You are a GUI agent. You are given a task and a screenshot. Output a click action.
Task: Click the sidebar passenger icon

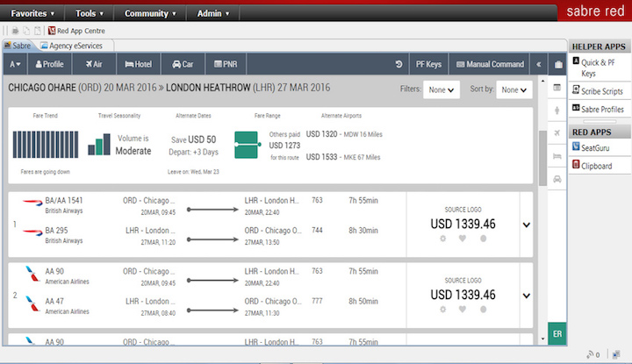[557, 110]
